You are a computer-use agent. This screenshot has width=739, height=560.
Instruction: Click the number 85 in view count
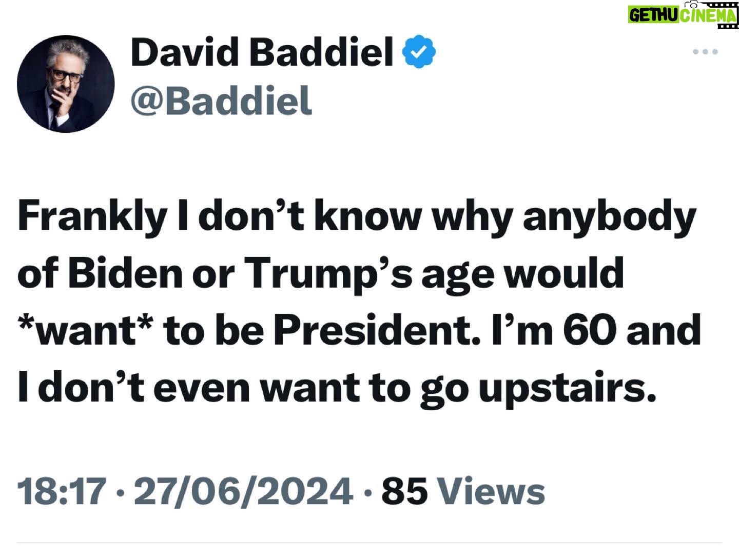pos(404,491)
